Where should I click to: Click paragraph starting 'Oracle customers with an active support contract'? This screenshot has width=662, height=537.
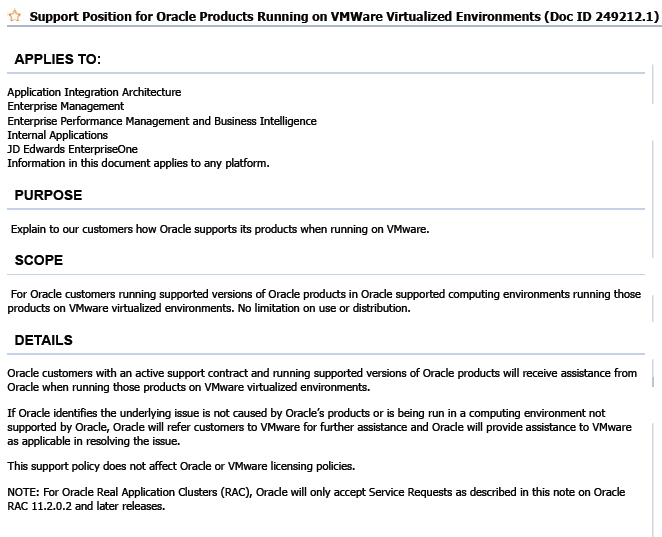coord(322,380)
